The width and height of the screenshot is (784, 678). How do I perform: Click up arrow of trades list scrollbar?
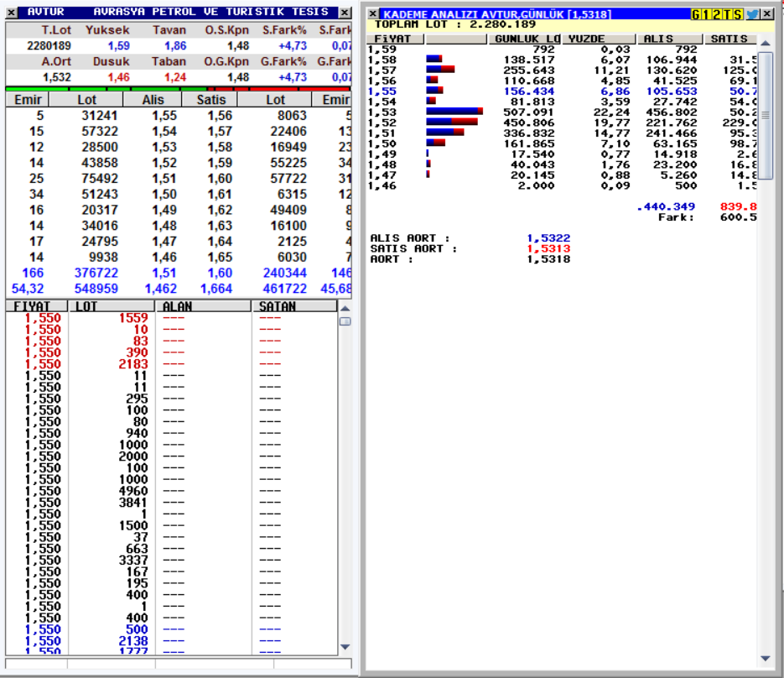[345, 308]
